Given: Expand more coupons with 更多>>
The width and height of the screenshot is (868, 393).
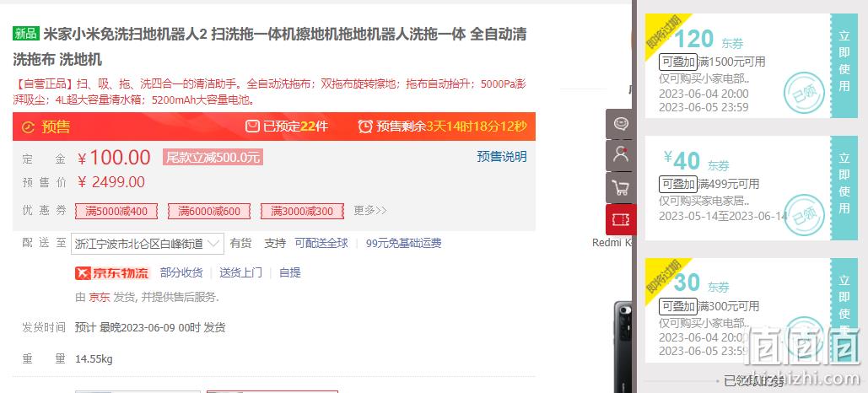Looking at the screenshot, I should (x=369, y=210).
